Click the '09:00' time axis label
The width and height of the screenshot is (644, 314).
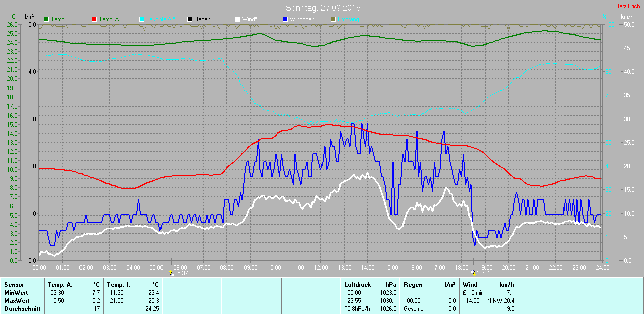tap(251, 268)
